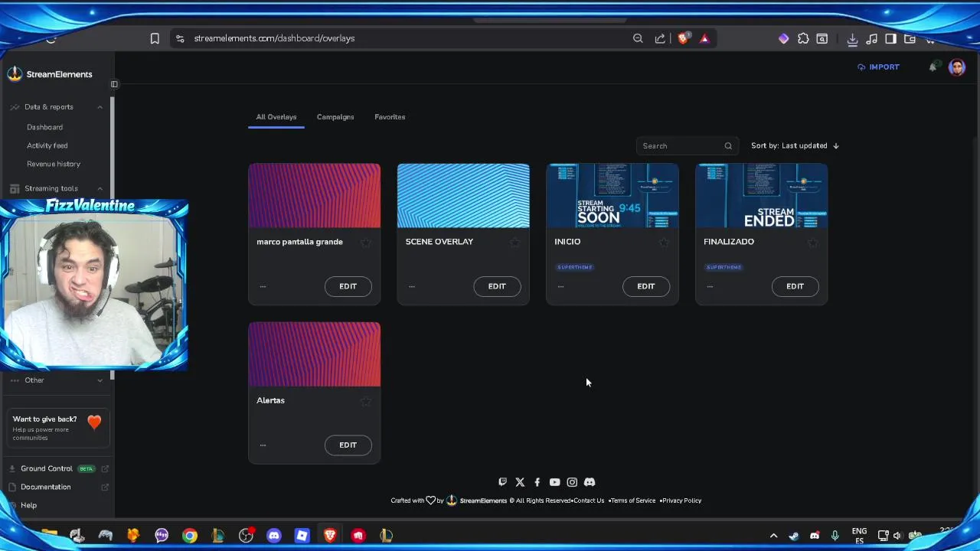
Task: Open the user profile avatar menu
Action: (x=956, y=67)
